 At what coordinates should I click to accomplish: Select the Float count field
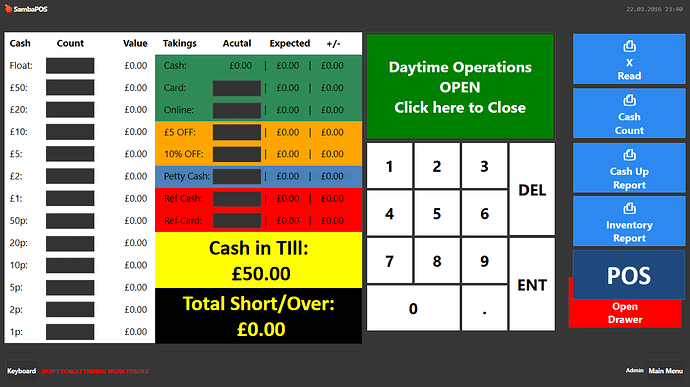pos(70,66)
